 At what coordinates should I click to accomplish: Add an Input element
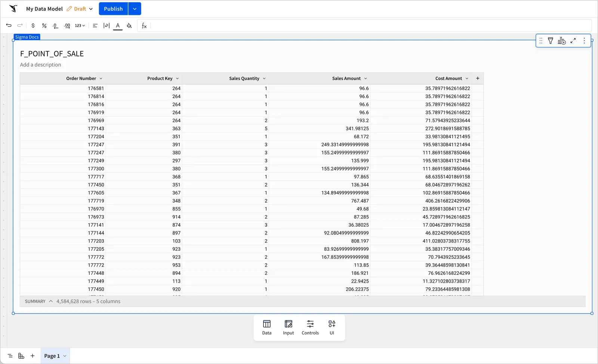click(289, 327)
